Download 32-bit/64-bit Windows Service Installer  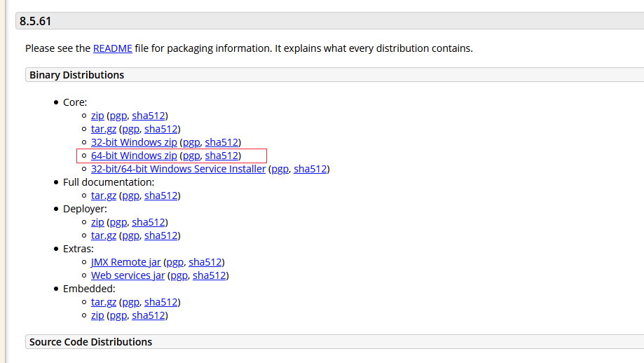178,169
